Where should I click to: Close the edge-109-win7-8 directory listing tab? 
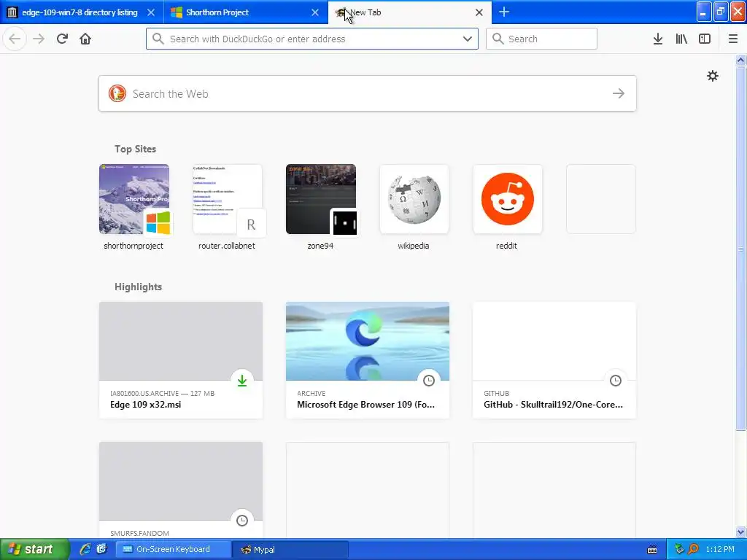tap(151, 12)
